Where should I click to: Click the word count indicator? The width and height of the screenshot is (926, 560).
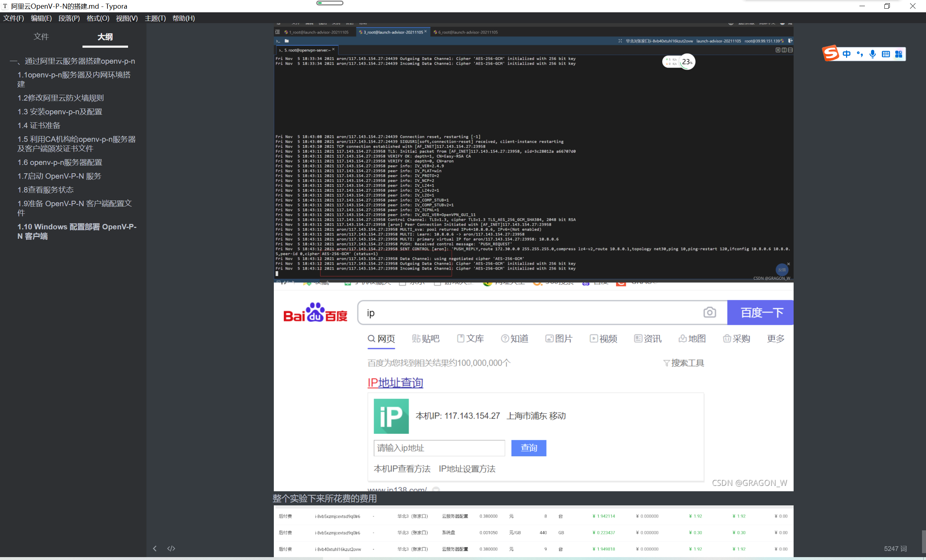click(x=895, y=548)
